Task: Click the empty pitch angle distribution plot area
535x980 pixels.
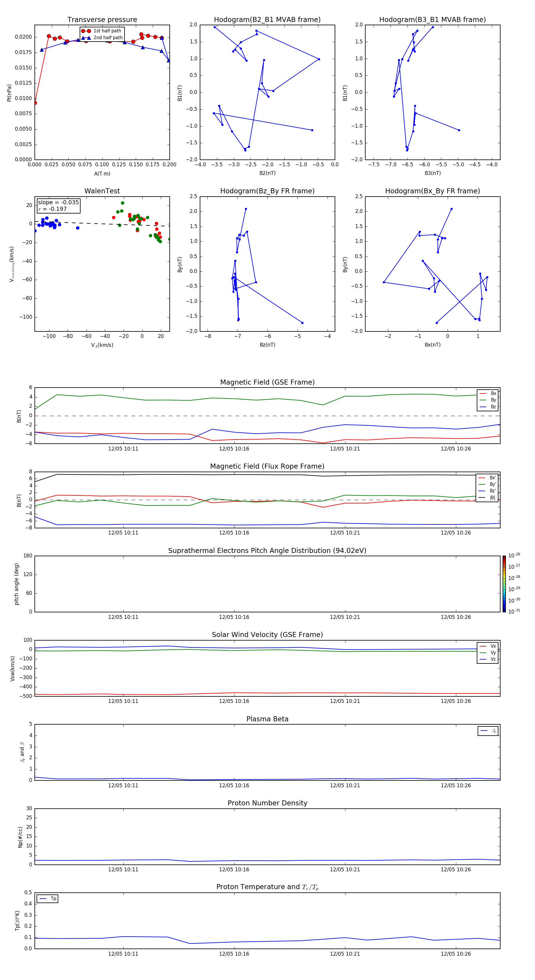Action: pos(267,584)
